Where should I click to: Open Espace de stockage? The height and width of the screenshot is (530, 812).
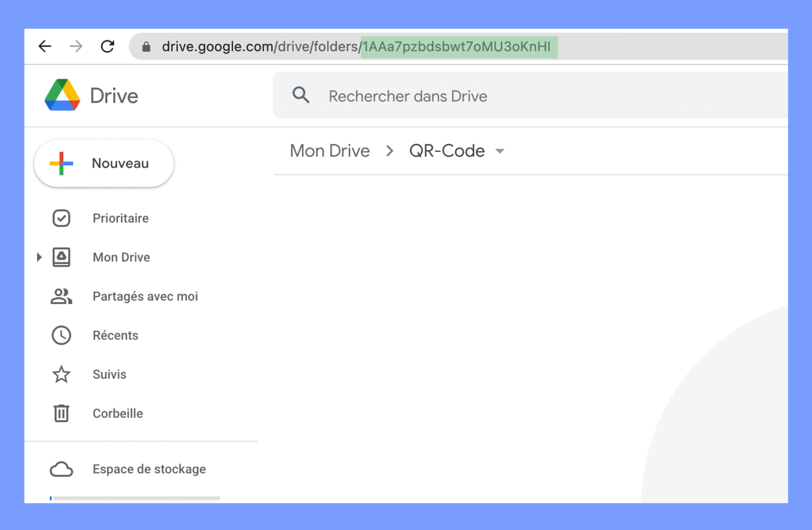click(149, 469)
